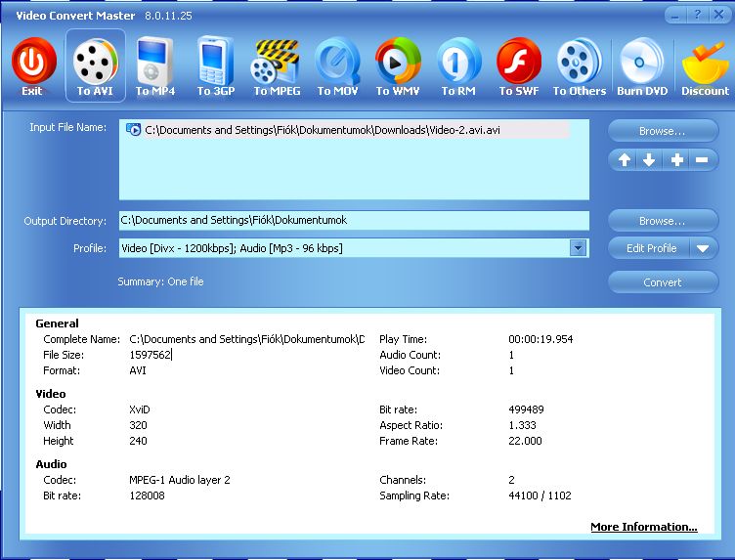Click the Summary: One file text
The width and height of the screenshot is (735, 560).
click(160, 281)
